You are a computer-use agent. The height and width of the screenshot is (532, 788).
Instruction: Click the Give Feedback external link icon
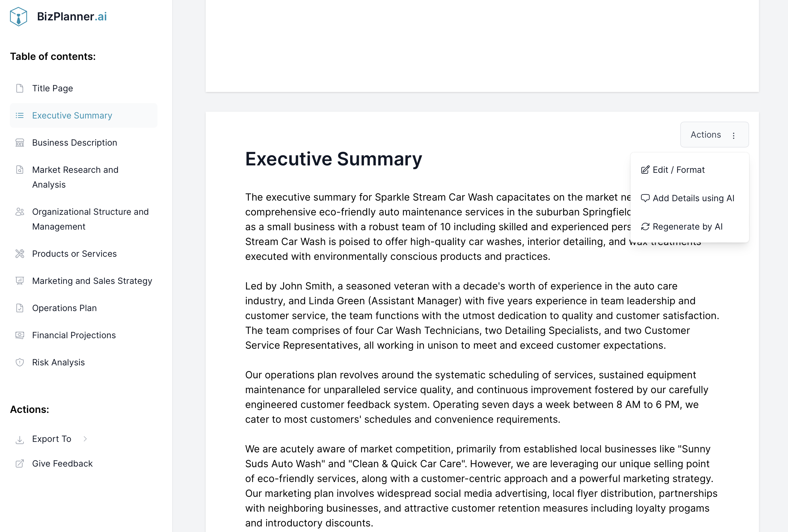click(20, 463)
